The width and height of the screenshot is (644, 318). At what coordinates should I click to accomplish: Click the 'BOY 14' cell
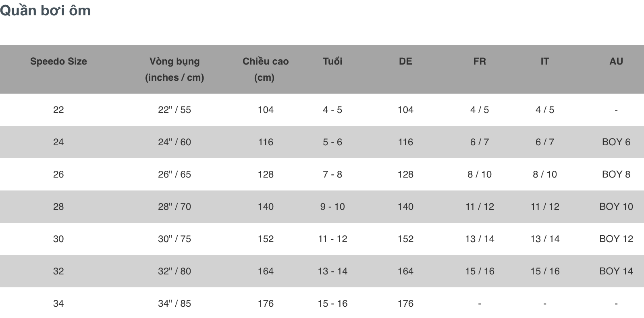pyautogui.click(x=616, y=271)
